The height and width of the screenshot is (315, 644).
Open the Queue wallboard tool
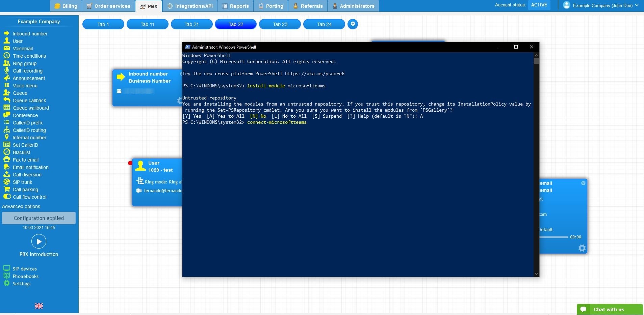[30, 108]
